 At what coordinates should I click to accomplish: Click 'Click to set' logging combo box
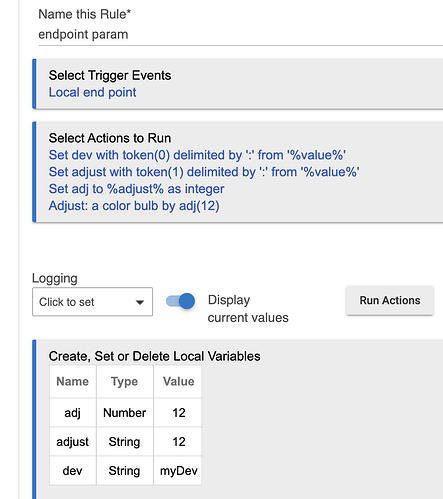[x=92, y=302]
